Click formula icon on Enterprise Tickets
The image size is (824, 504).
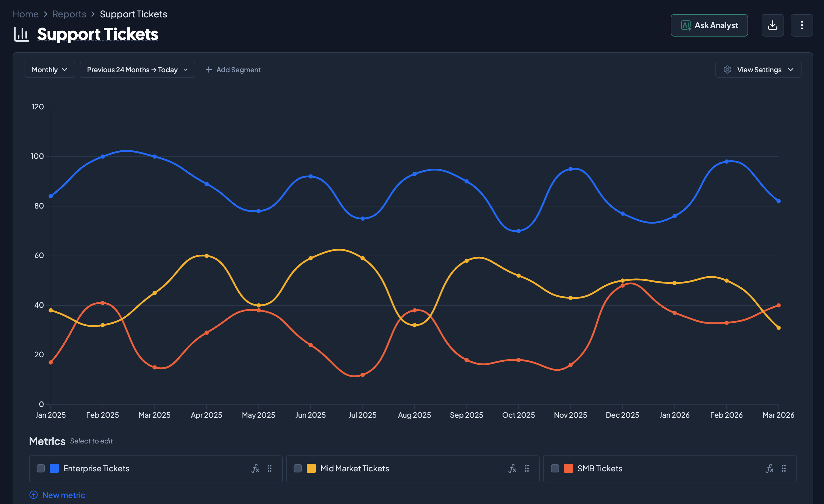coord(255,469)
